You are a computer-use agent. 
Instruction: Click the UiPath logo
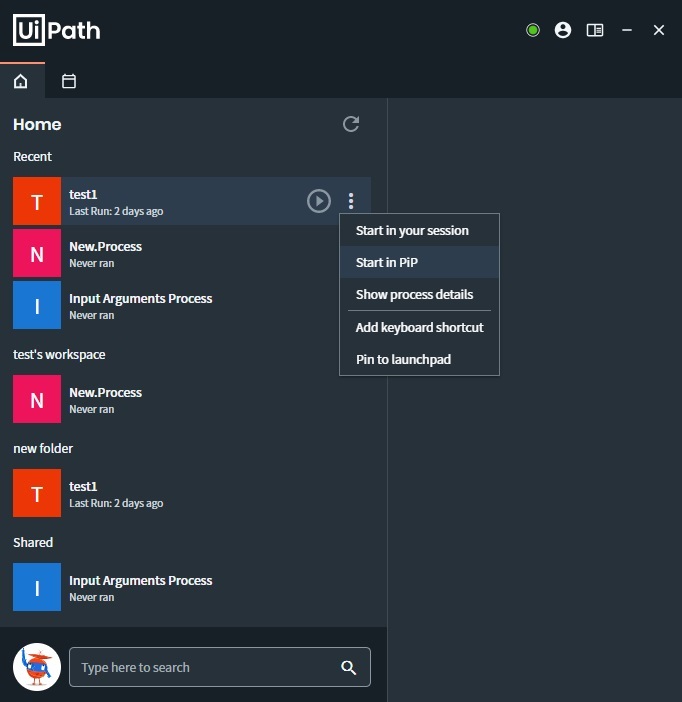tap(56, 30)
